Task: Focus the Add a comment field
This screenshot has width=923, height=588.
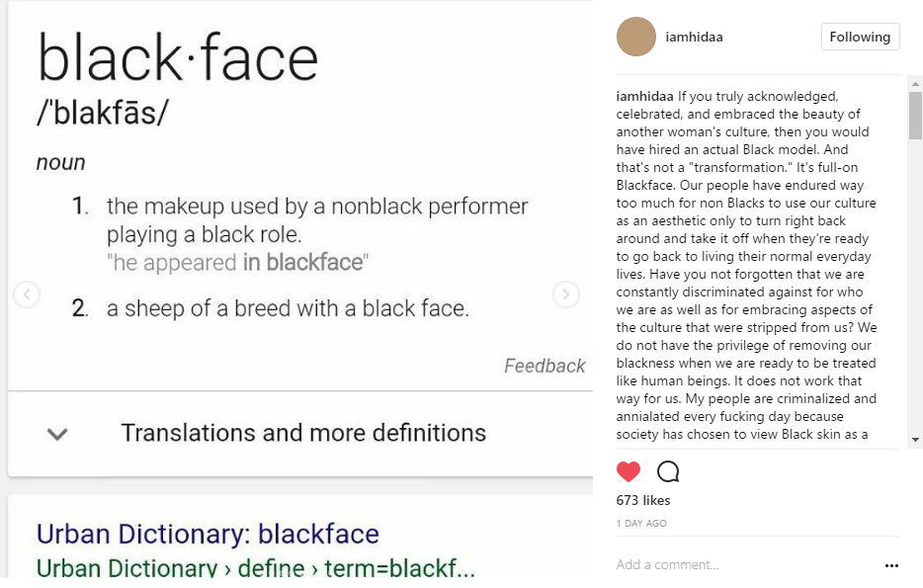Action: (747, 564)
